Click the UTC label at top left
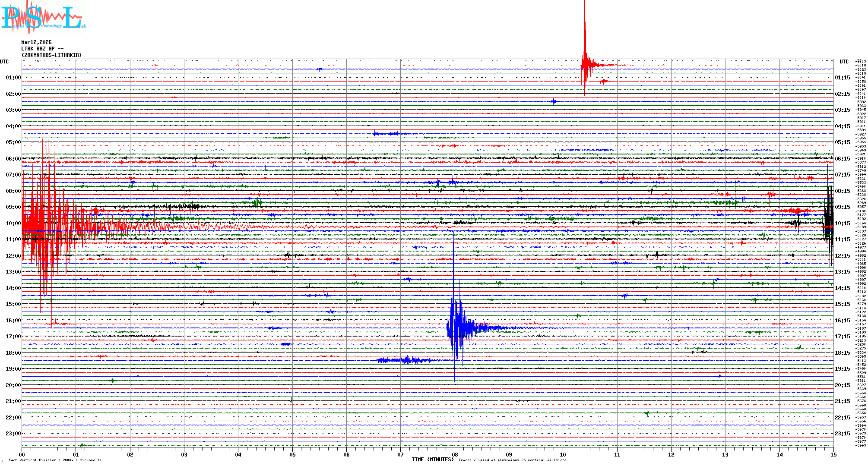This screenshot has height=466, width=868. click(x=4, y=62)
